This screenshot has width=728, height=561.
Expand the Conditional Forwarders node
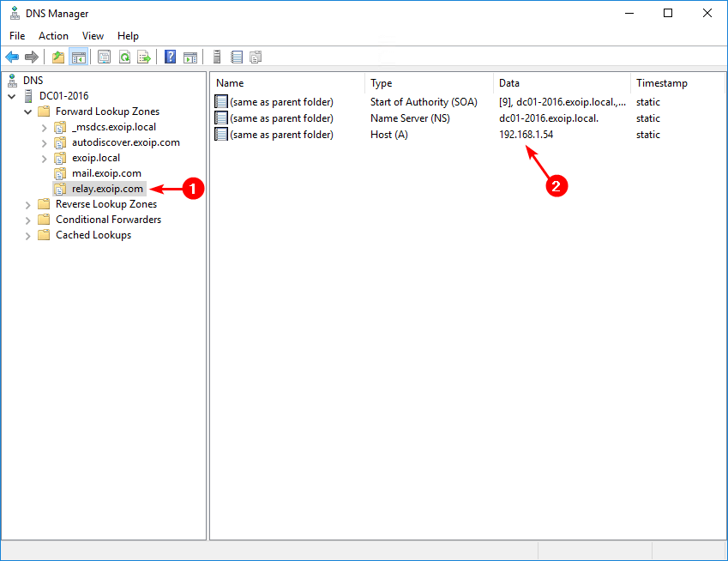click(27, 220)
